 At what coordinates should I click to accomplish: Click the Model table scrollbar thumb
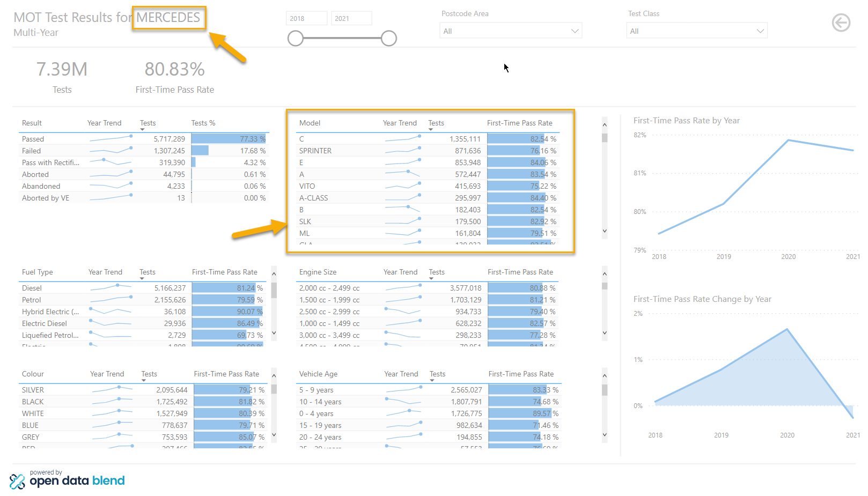click(x=605, y=138)
